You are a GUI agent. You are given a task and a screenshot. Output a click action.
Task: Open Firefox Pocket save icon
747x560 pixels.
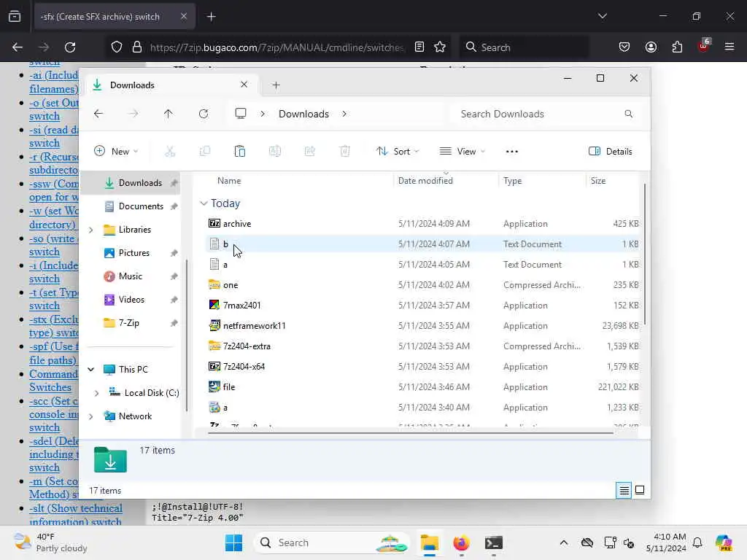coord(624,47)
